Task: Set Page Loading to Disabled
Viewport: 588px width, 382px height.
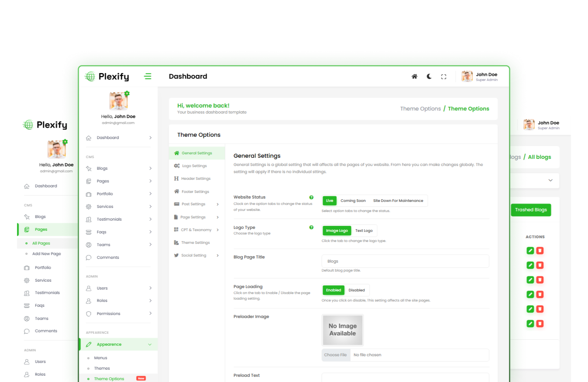Action: [356, 290]
